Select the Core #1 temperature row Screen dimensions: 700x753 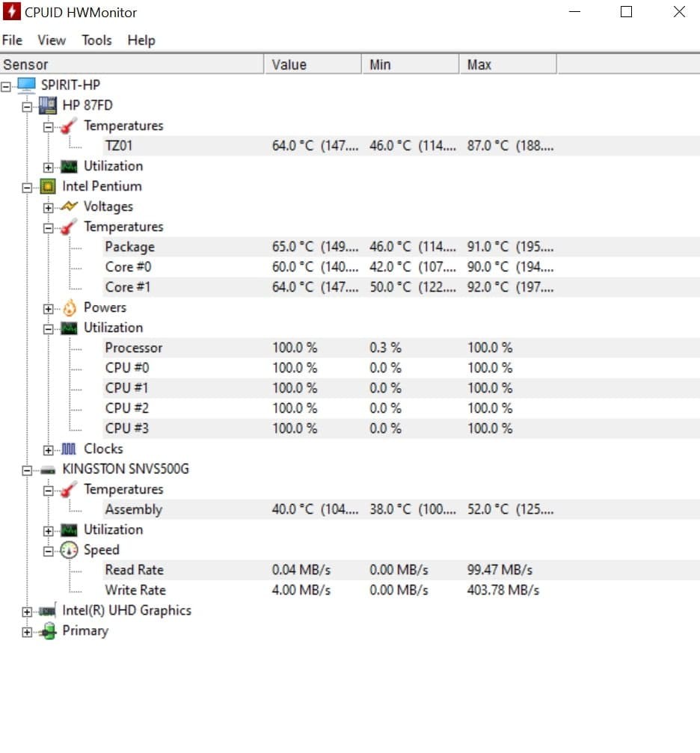(x=402, y=287)
